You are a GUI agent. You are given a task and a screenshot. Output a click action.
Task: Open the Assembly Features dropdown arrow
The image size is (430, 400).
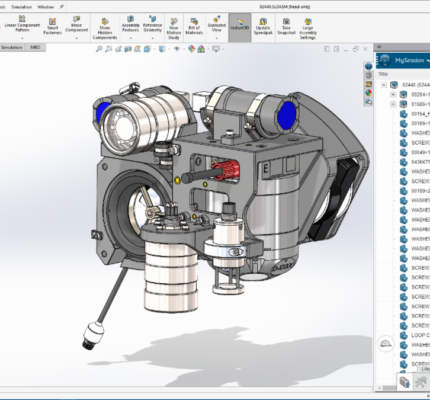pos(130,38)
